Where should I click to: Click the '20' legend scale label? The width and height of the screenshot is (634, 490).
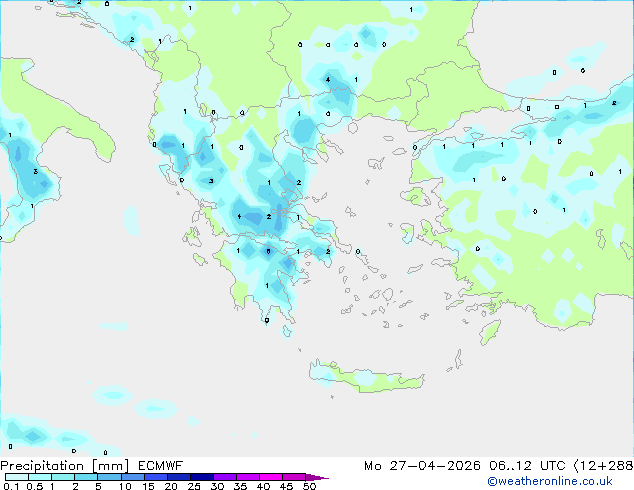coord(171,486)
